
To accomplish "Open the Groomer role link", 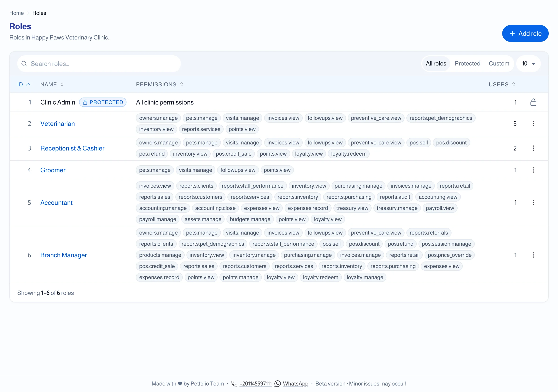I will point(53,170).
